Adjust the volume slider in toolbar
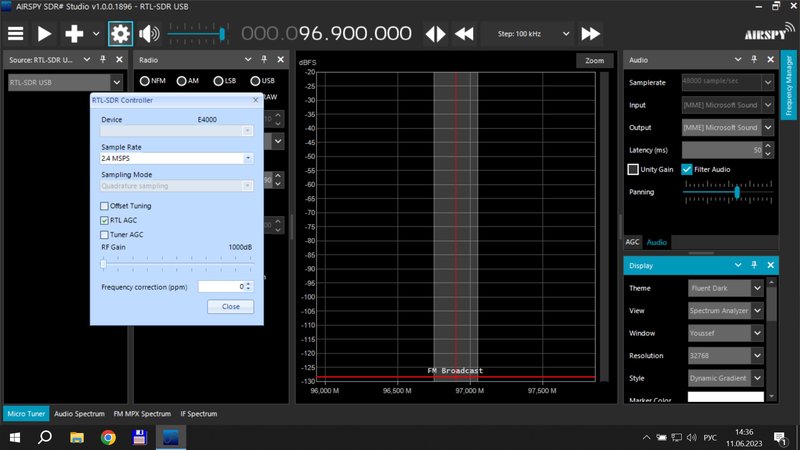This screenshot has width=800, height=450. [x=196, y=34]
